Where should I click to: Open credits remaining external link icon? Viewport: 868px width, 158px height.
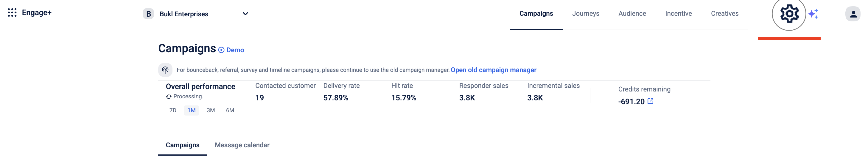650,101
